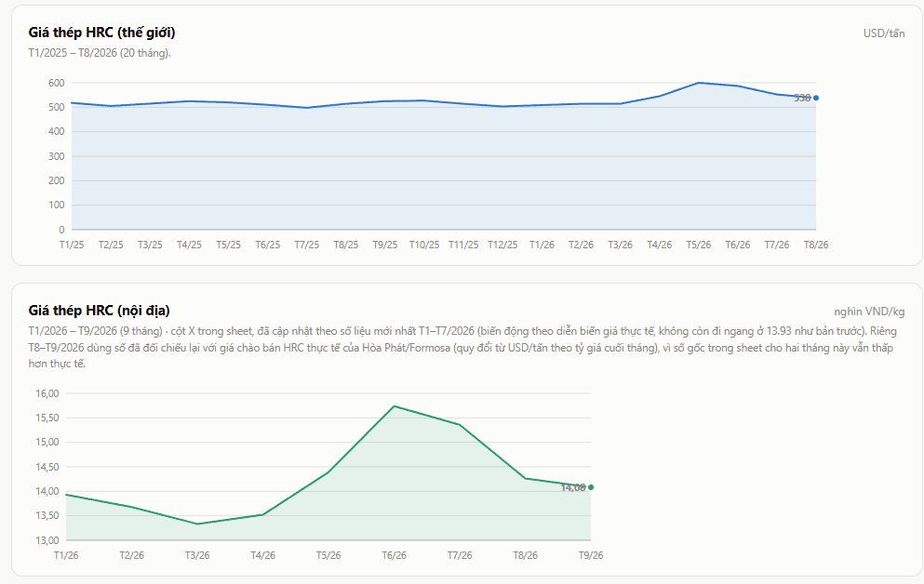The height and width of the screenshot is (584, 924).
Task: Click the 'Giá thép HRC (thế giới)' title
Action: pyautogui.click(x=102, y=33)
